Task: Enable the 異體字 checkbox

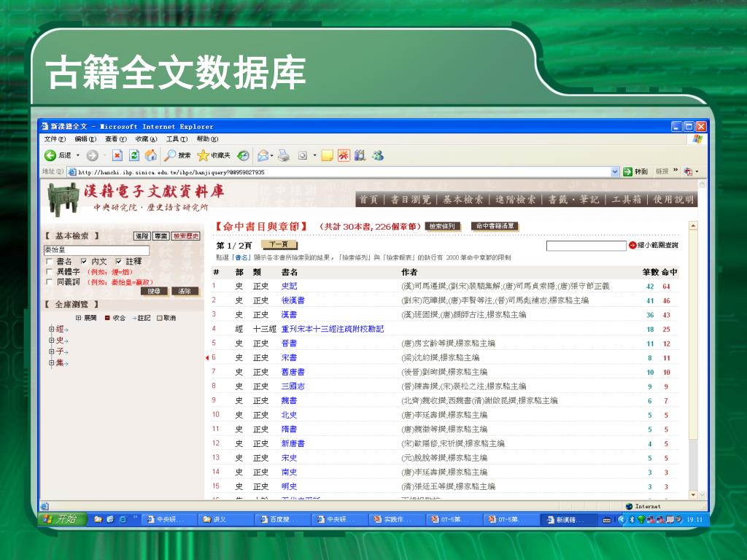Action: click(x=49, y=271)
